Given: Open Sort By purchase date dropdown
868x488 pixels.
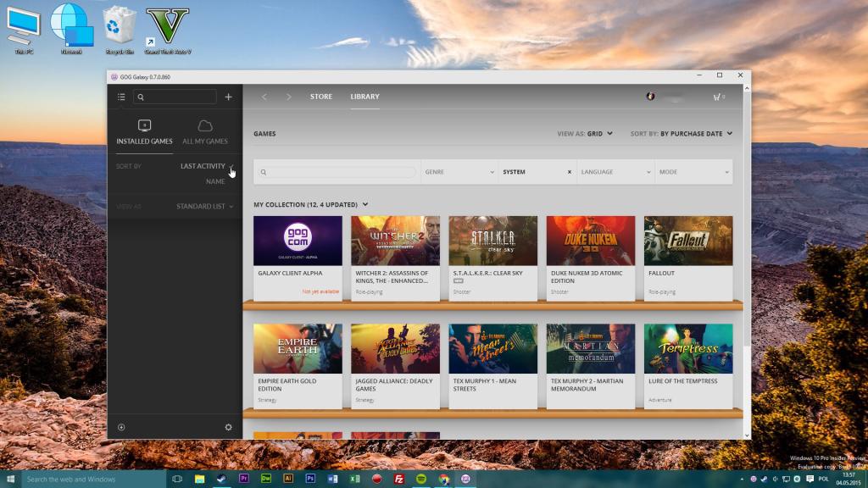Looking at the screenshot, I should [x=695, y=134].
